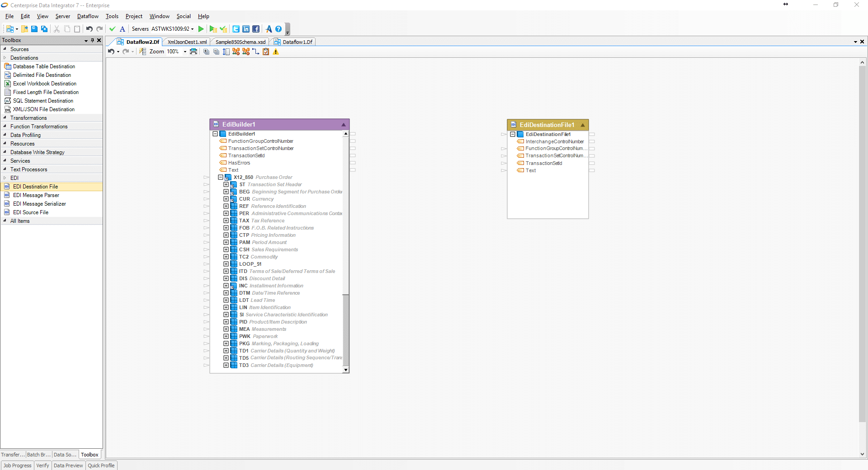868x470 pixels.
Task: Open the Twitter share icon
Action: pos(236,29)
